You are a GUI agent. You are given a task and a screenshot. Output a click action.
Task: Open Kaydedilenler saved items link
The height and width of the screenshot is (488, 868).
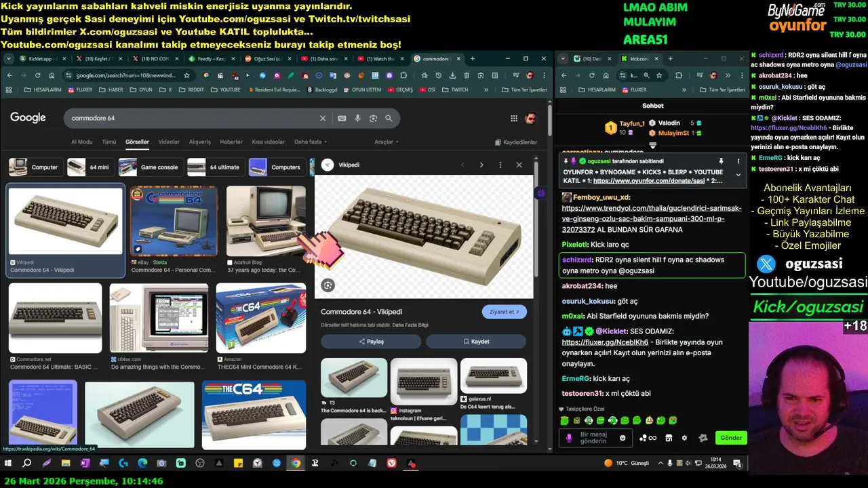click(516, 142)
